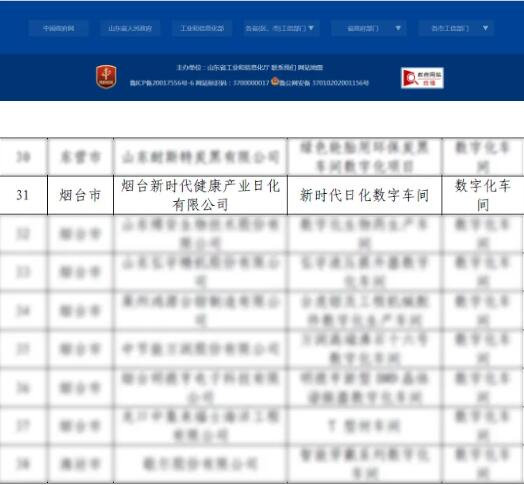The image size is (524, 485).
Task: Expand the 省政府部门 dropdown
Action: (369, 28)
